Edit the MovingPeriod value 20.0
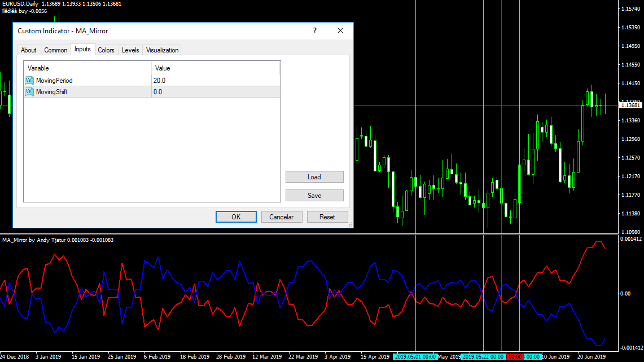This screenshot has height=362, width=644. pyautogui.click(x=216, y=81)
